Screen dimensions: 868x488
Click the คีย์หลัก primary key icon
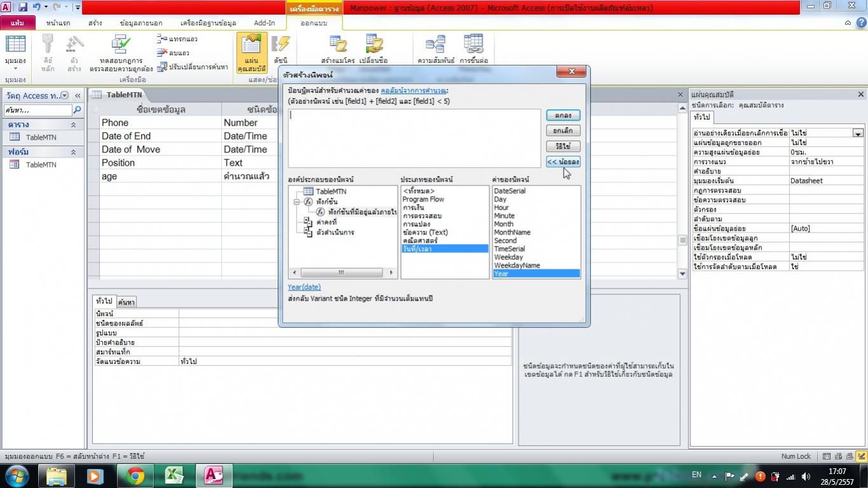(x=48, y=54)
